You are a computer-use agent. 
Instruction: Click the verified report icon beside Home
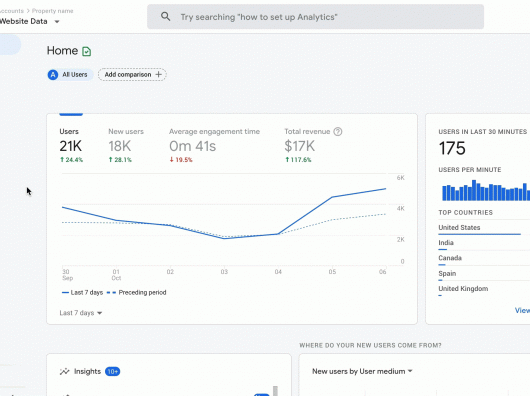click(x=87, y=51)
